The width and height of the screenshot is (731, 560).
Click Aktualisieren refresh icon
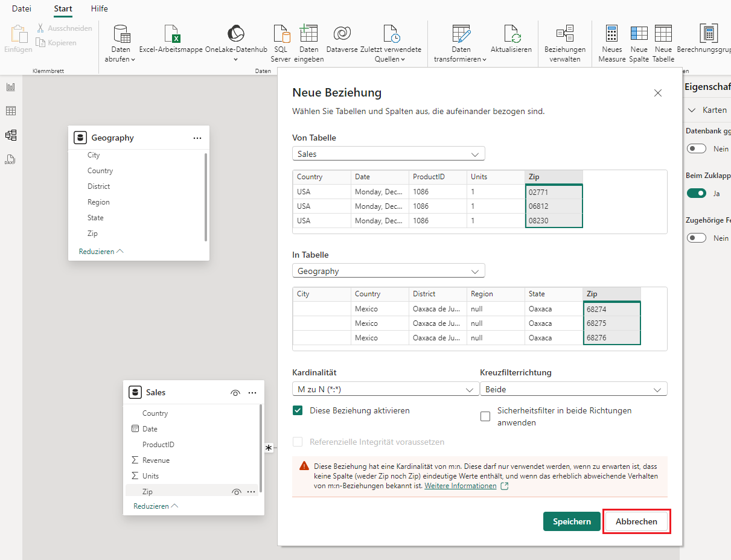click(x=511, y=34)
